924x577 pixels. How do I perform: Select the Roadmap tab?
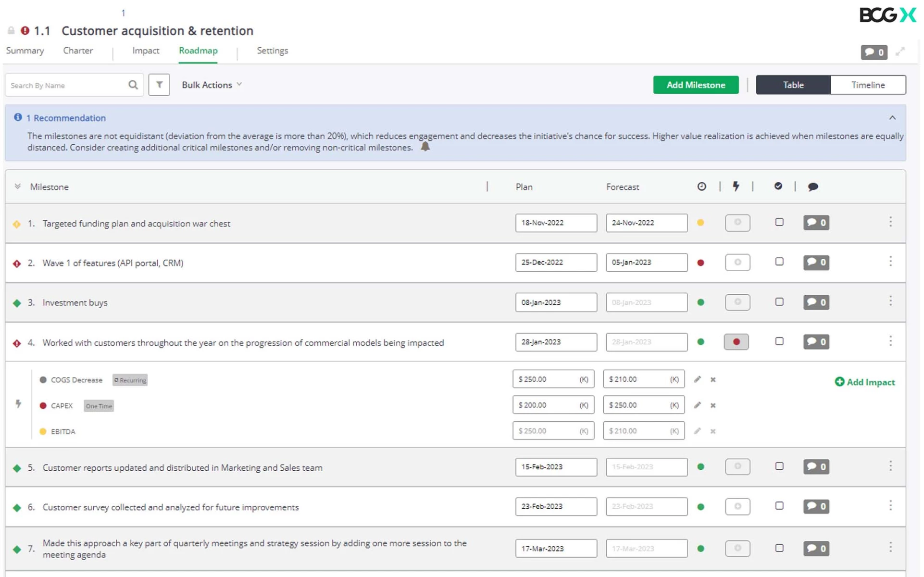click(198, 50)
